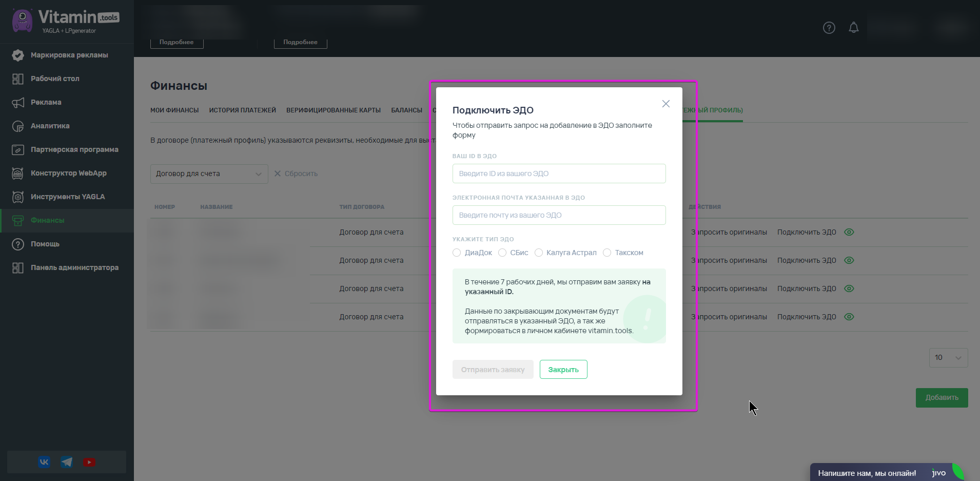The width and height of the screenshot is (980, 481).
Task: Click the Финансы sidebar icon
Action: pyautogui.click(x=18, y=220)
